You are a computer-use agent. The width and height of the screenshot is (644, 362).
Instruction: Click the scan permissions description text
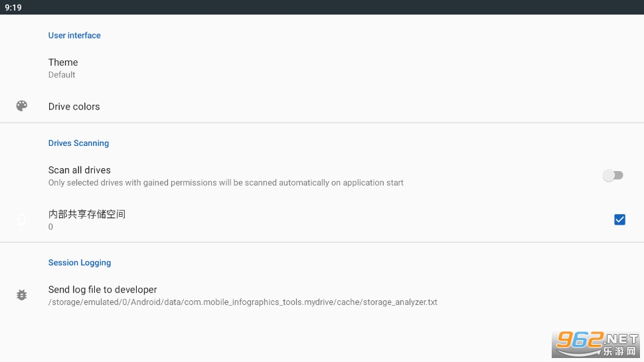(226, 183)
